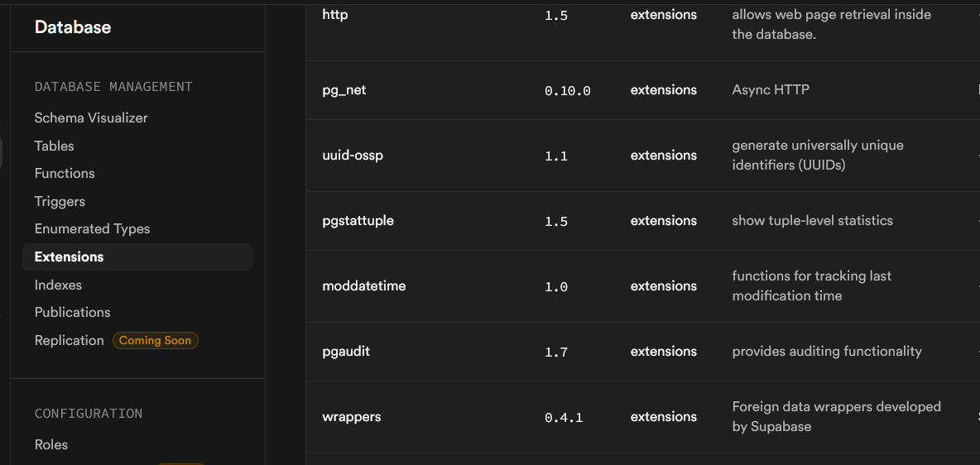Click the http extension name
The height and width of the screenshot is (465, 980).
pos(335,15)
